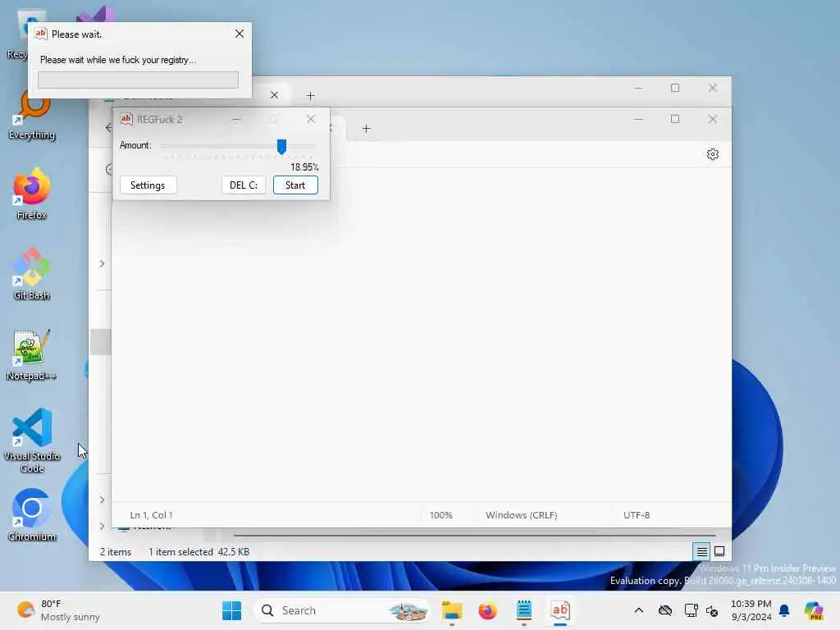The image size is (840, 630).
Task: Click the Please wait progress bar
Action: [x=138, y=80]
